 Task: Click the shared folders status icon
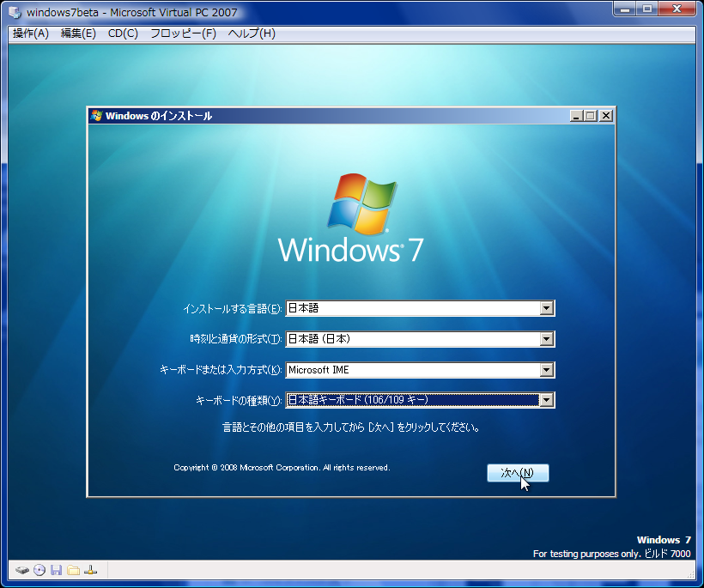[x=73, y=571]
